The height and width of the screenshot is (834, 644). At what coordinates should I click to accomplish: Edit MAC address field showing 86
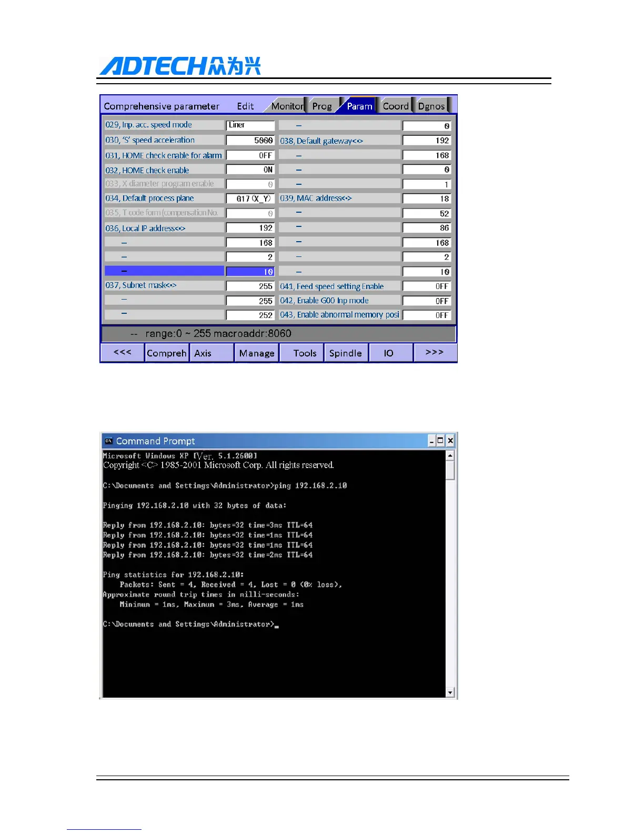point(427,228)
